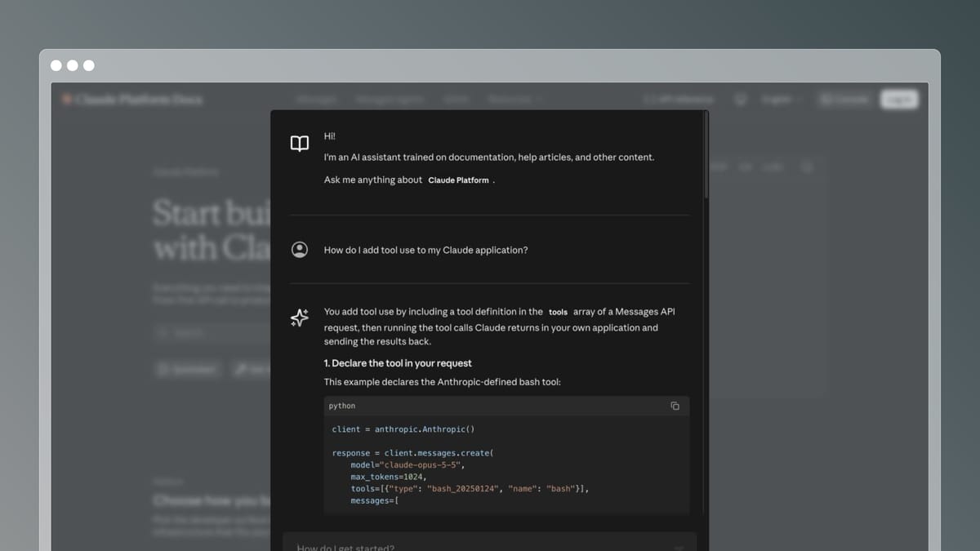Image resolution: width=980 pixels, height=551 pixels.
Task: Click 'sending the results back.' text
Action: [377, 342]
